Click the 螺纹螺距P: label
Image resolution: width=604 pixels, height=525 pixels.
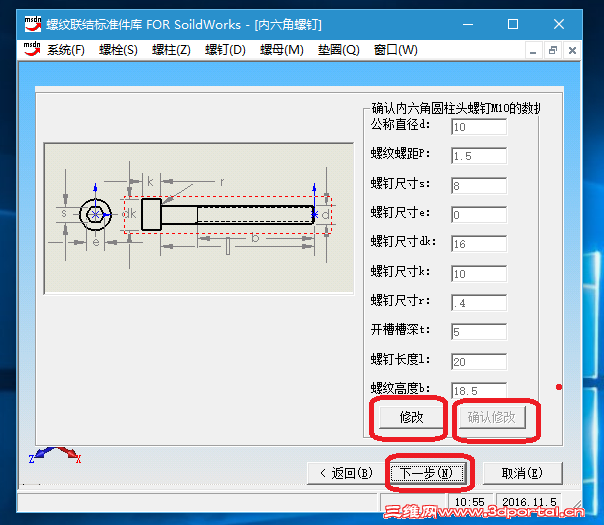pos(400,153)
